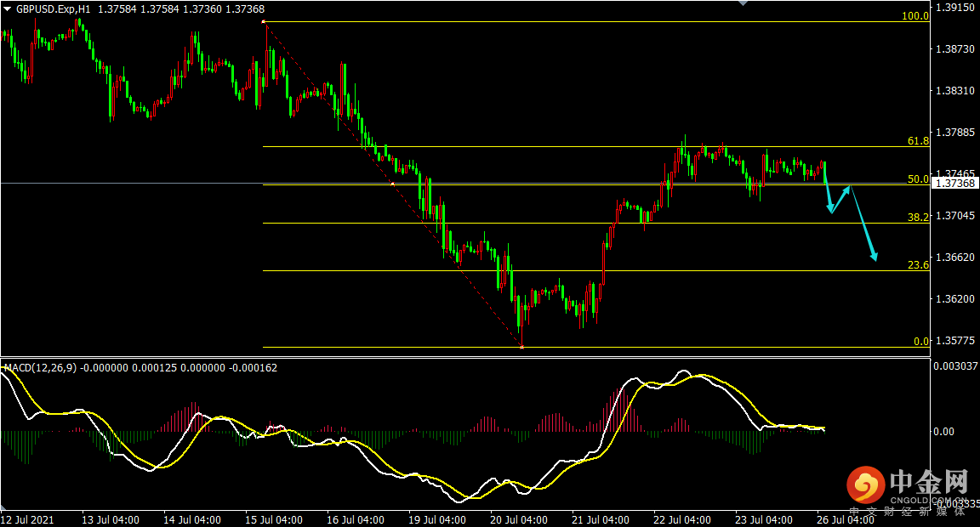Click the 0.00 MACD zero level label
Image resolution: width=980 pixels, height=527 pixels.
943,432
